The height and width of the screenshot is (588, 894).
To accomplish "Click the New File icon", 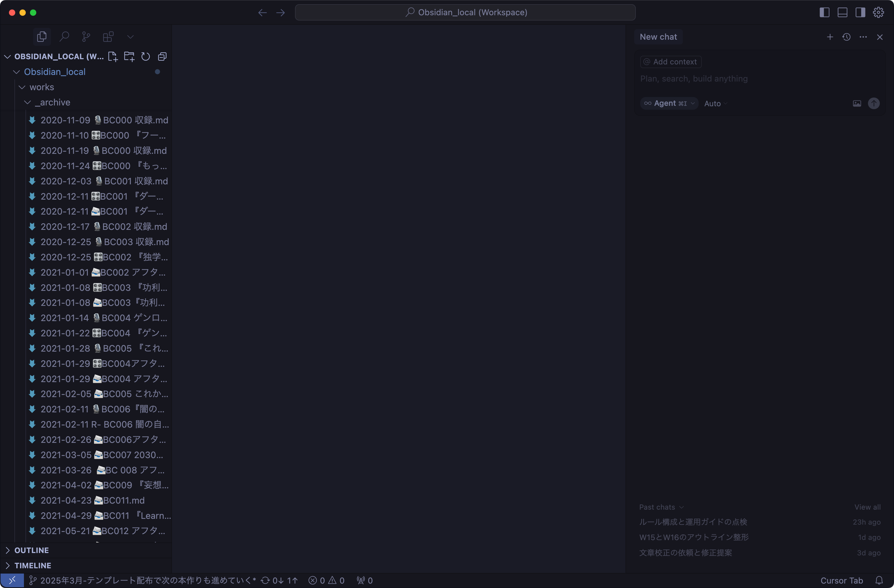I will [x=113, y=56].
